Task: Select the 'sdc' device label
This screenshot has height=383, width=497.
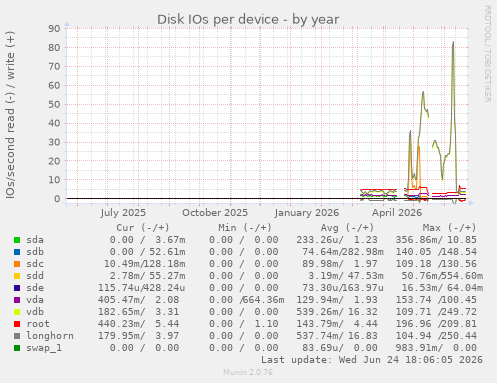Action: click(x=35, y=264)
